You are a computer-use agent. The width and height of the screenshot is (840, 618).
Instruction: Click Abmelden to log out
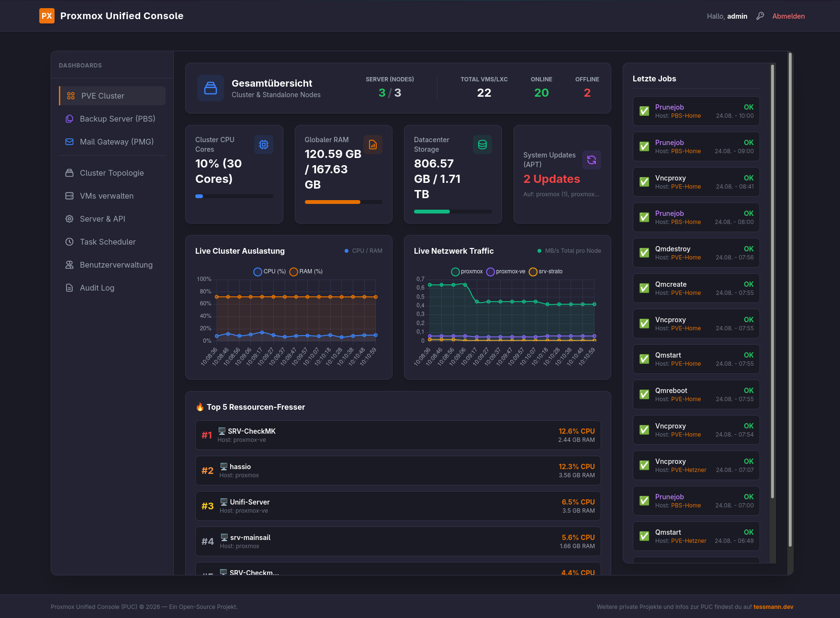point(788,16)
